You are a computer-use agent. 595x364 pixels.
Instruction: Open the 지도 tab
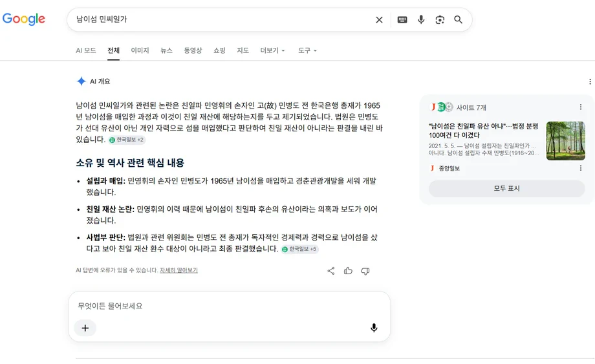click(243, 50)
